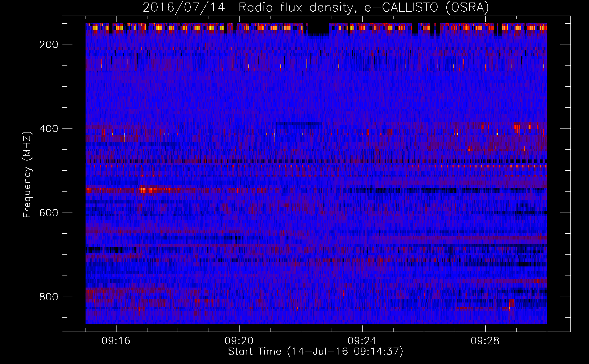
Task: Select the 'Frequency (MHZ)' axis label
Action: [27, 174]
